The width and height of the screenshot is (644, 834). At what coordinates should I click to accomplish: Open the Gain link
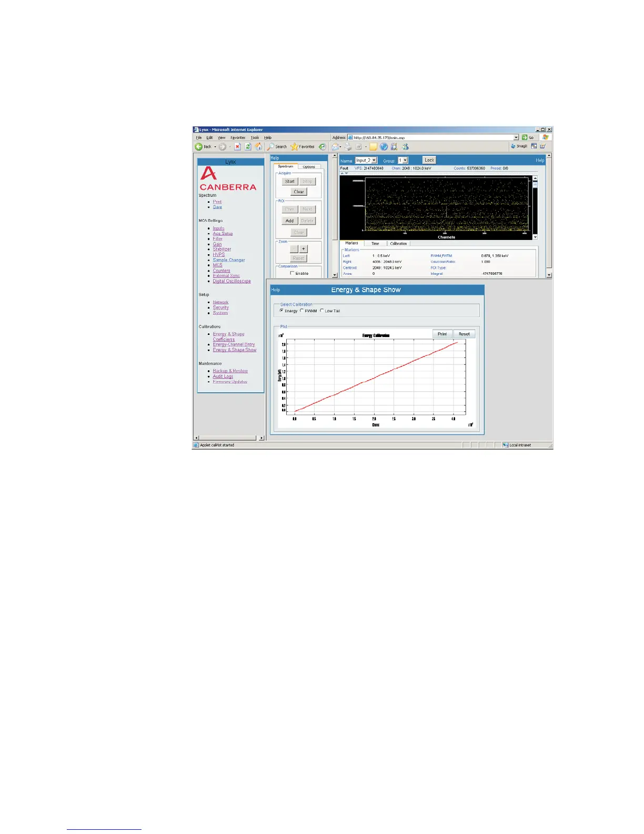(x=217, y=244)
